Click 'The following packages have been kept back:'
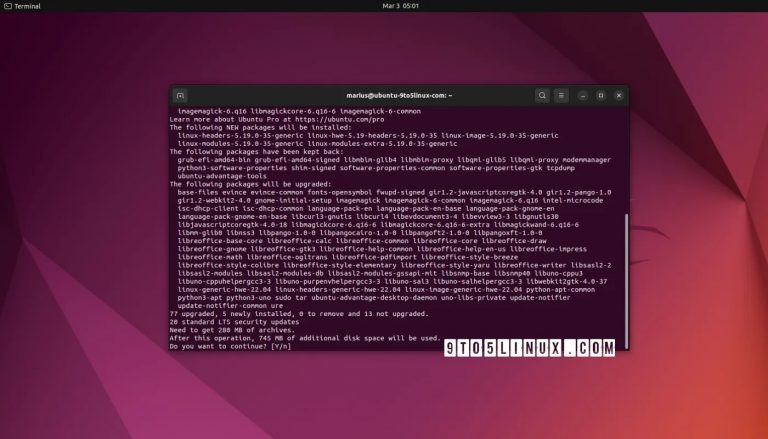The image size is (768, 439). coord(257,152)
